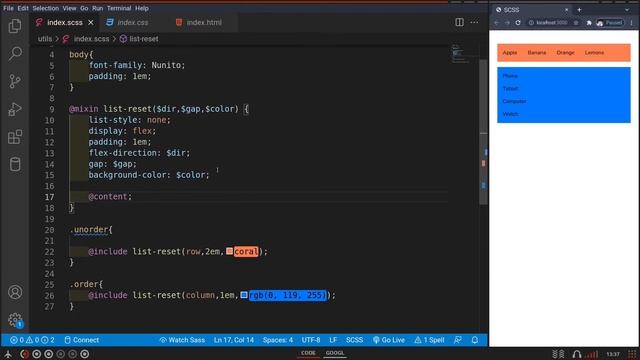640x360 pixels.
Task: Go forward in the browser
Action: coord(507,23)
